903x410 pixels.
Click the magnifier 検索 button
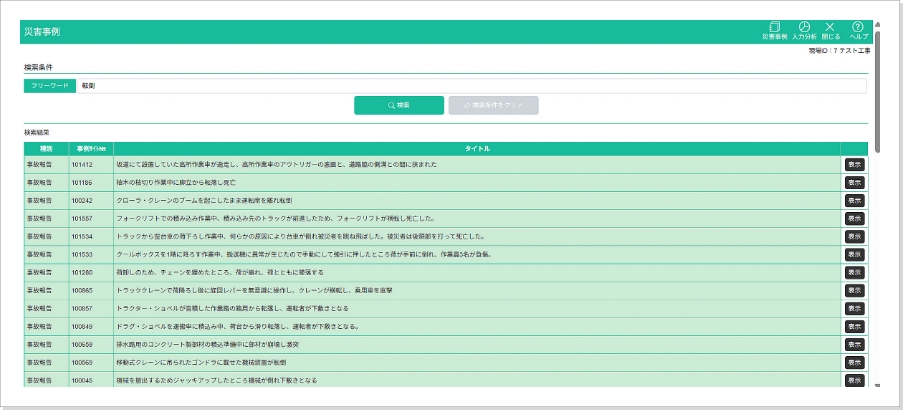click(x=398, y=105)
